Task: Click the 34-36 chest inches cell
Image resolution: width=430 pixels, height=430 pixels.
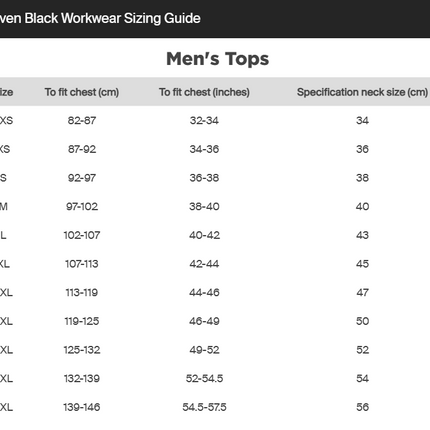Action: coord(204,149)
